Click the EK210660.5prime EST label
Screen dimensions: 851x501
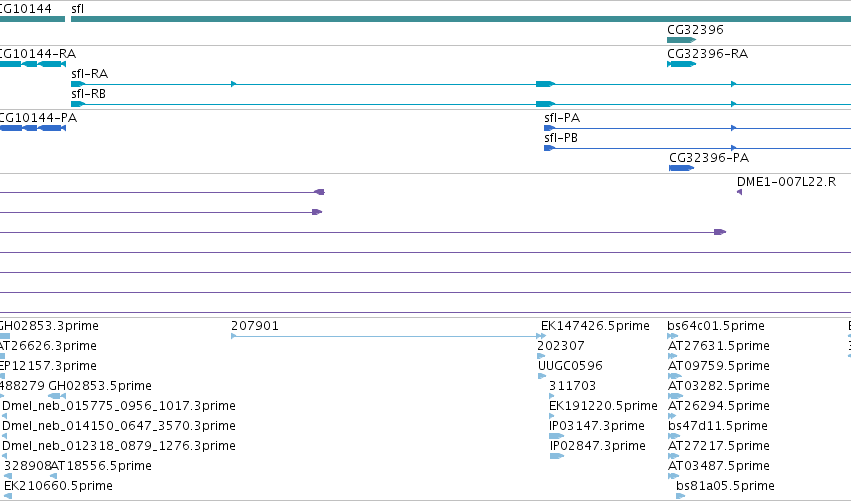(x=58, y=486)
